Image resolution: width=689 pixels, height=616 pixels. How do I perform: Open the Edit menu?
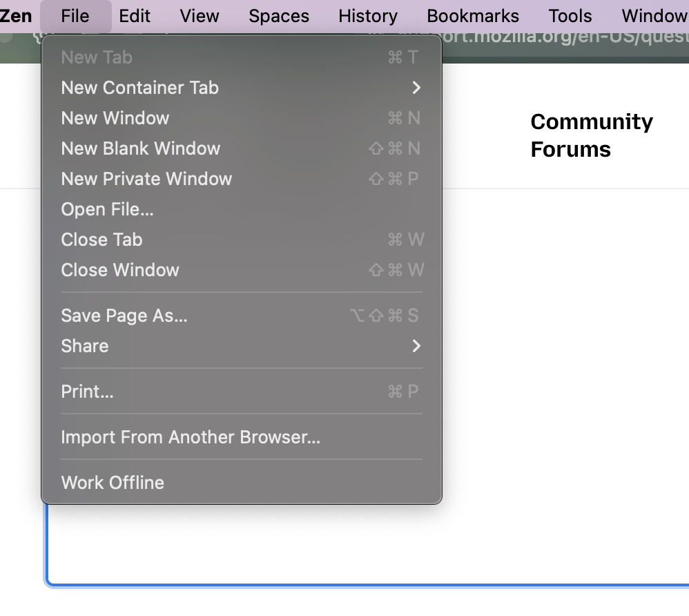point(135,17)
